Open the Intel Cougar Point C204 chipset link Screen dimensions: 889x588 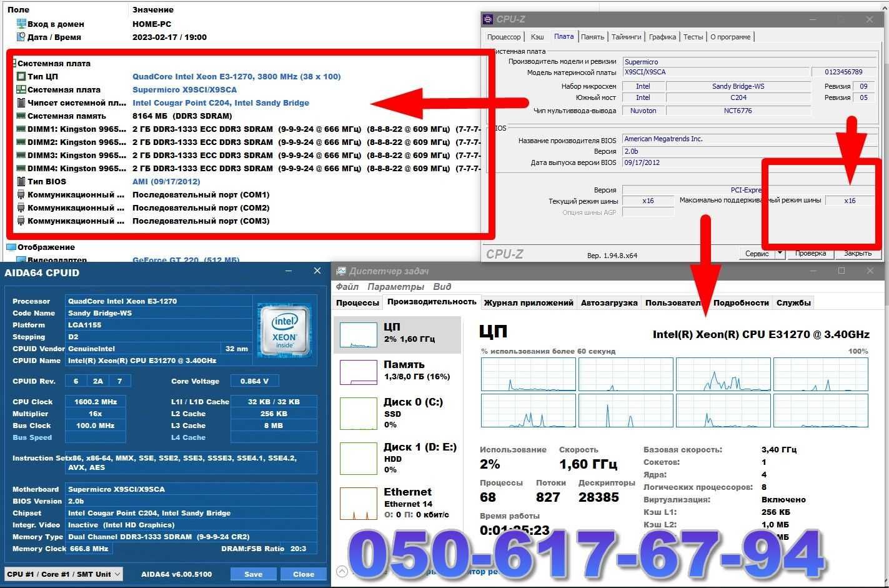(221, 103)
